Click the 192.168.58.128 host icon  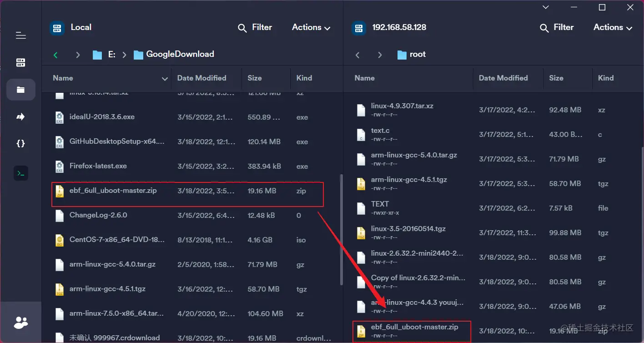[359, 28]
